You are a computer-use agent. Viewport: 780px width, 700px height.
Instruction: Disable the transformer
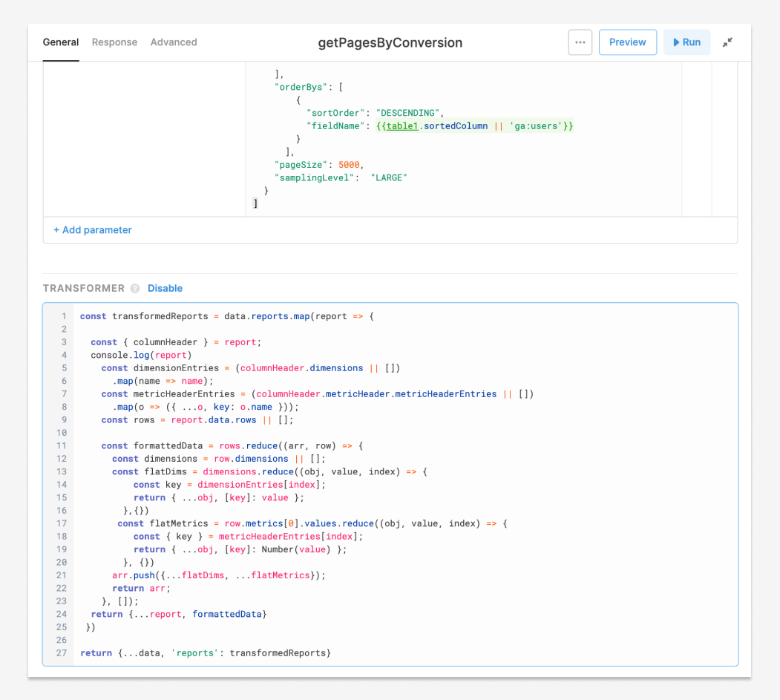click(165, 289)
